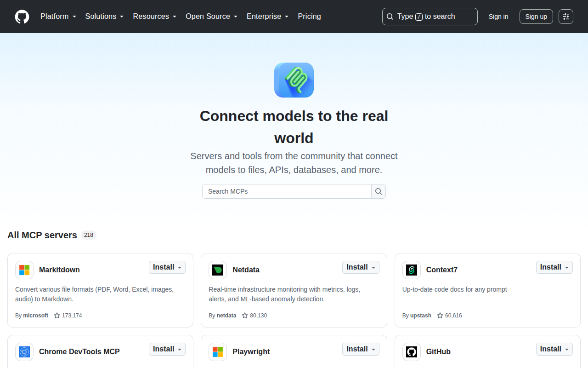Click the Playwright logo icon

tap(218, 352)
